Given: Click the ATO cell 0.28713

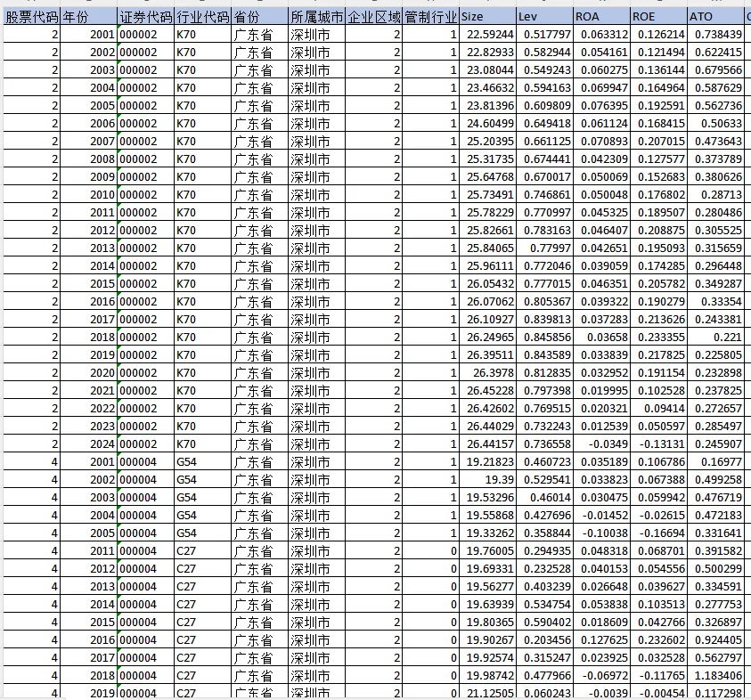Looking at the screenshot, I should point(715,194).
